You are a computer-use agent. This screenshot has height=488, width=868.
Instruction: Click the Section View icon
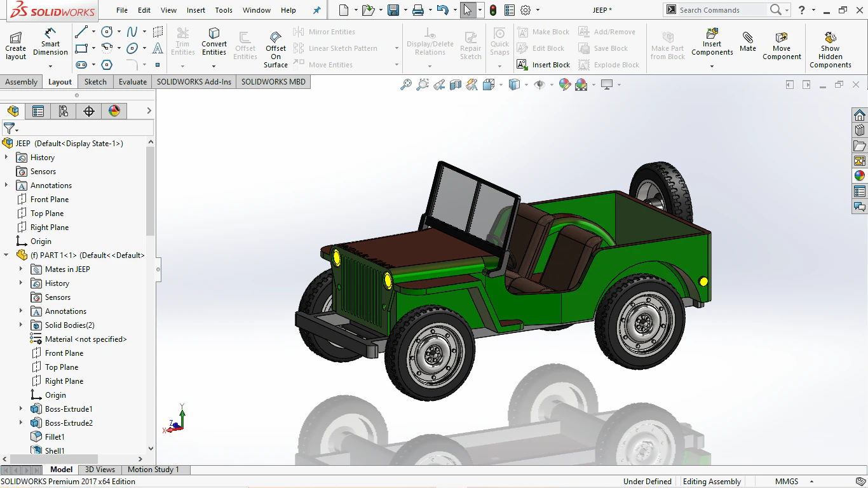(x=456, y=85)
